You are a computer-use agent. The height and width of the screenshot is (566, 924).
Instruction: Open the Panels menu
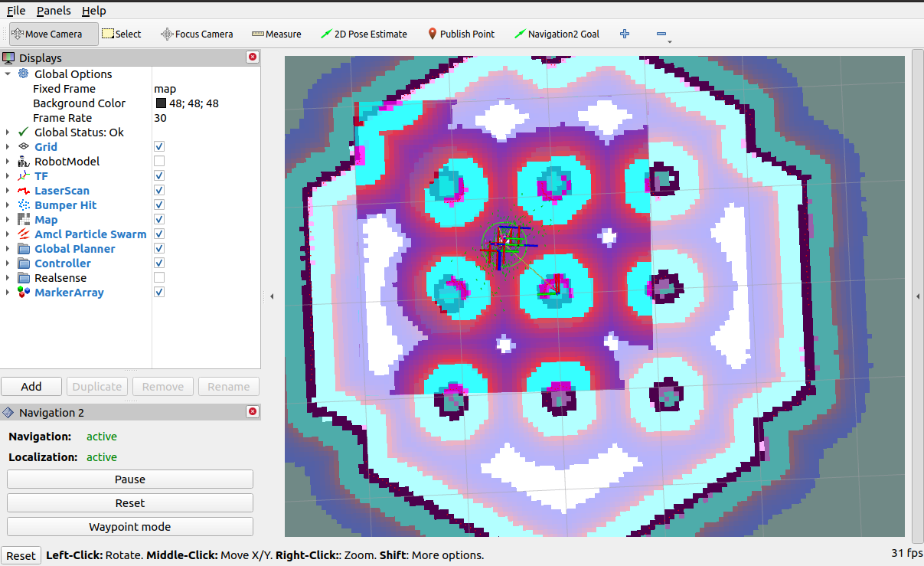coord(53,11)
